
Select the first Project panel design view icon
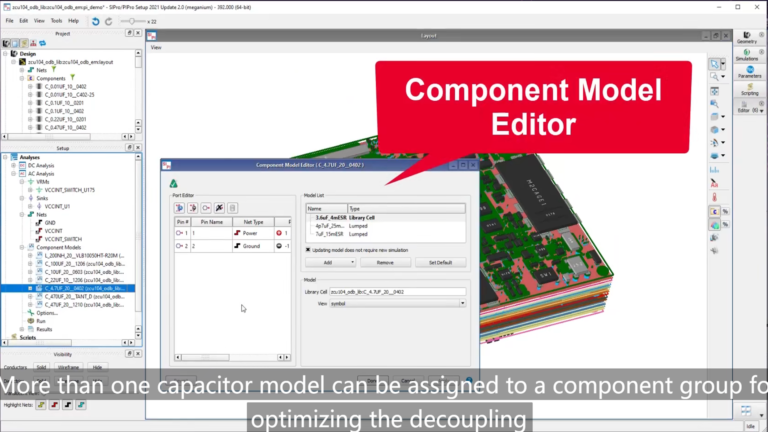pyautogui.click(x=7, y=43)
